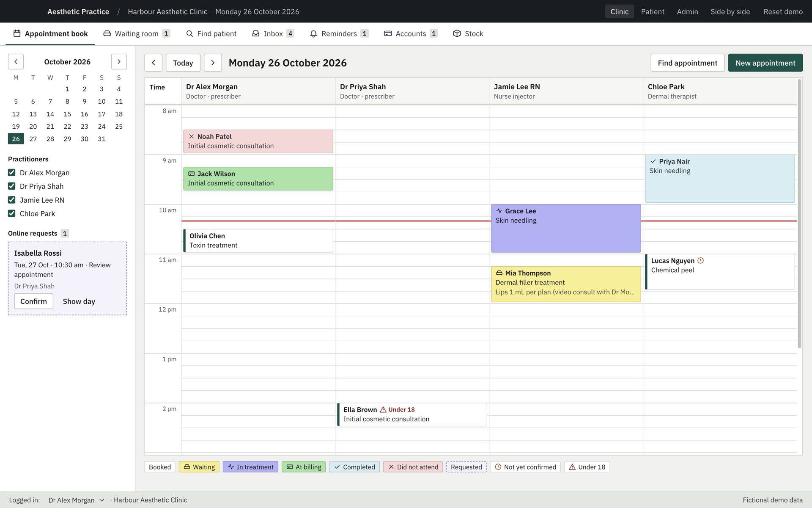The width and height of the screenshot is (812, 508).
Task: Click the warning triangle in Under 18 legend
Action: (572, 467)
